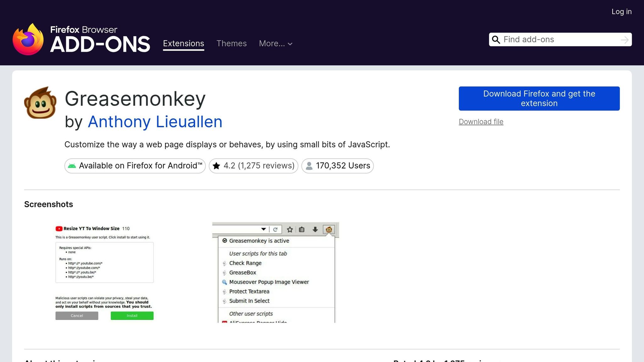Viewport: 644px width, 362px height.
Task: Open Anthony Lieuallen's author page
Action: click(155, 122)
